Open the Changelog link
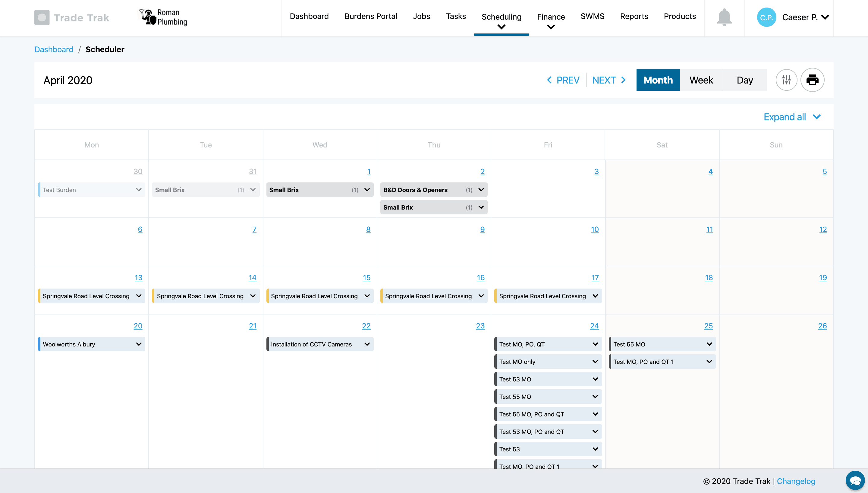This screenshot has width=868, height=493. click(796, 481)
